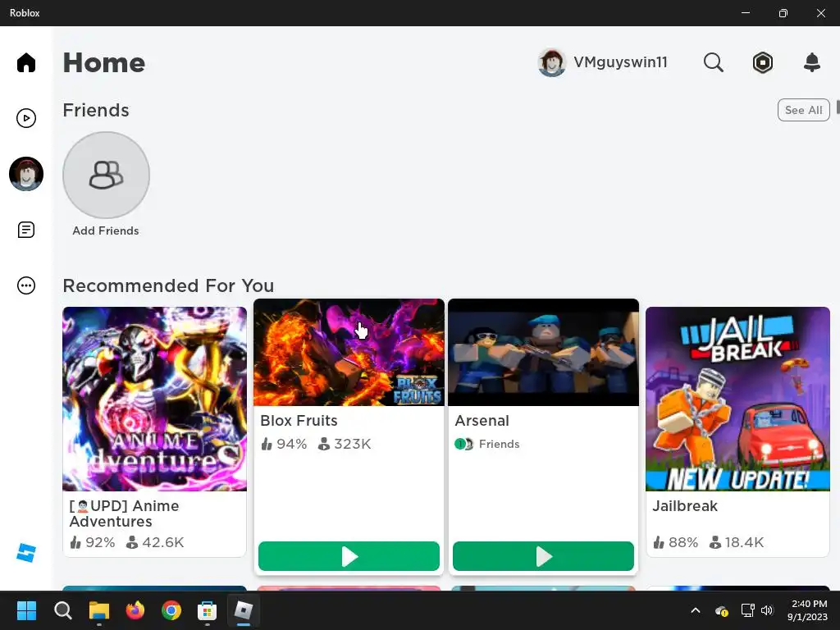
Task: Play Blox Fruits with green button
Action: click(x=349, y=556)
